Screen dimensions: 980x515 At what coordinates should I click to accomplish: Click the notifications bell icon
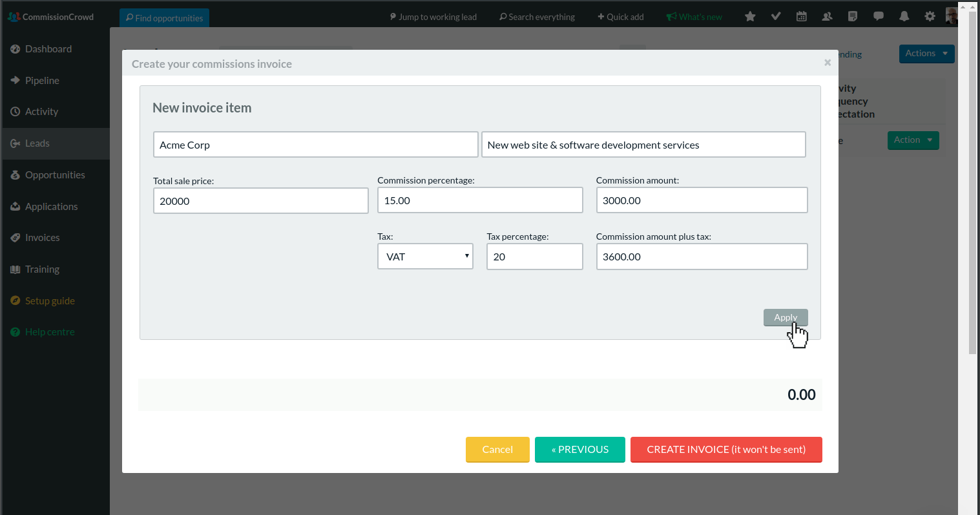pos(904,17)
